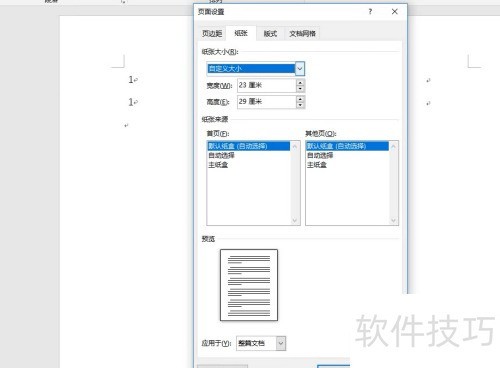
Task: Click the 宽度 input field showing 23 厘米
Action: point(267,85)
